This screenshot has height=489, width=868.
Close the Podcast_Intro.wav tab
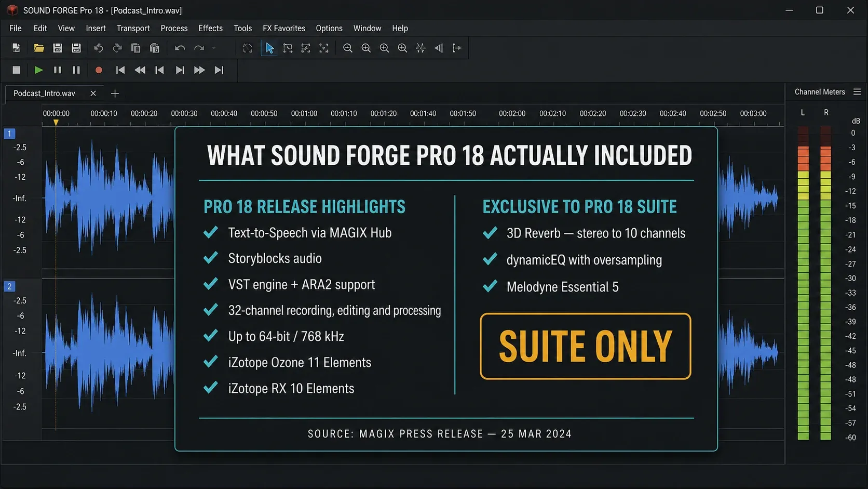coord(93,94)
